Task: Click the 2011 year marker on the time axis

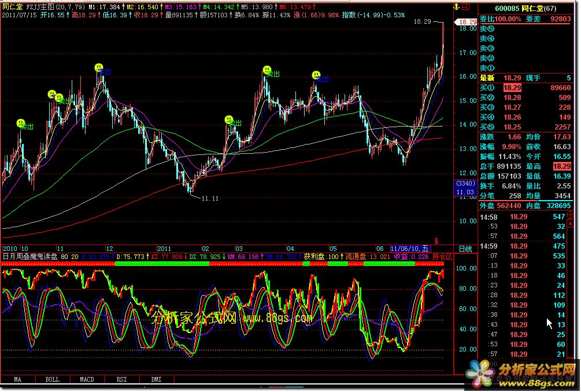Action: click(x=164, y=249)
